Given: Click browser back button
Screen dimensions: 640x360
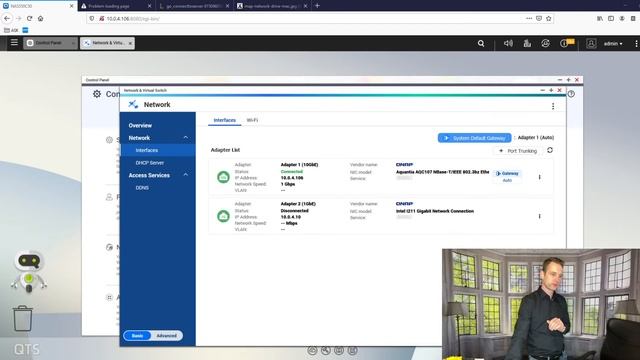Looking at the screenshot, I should [x=7, y=18].
